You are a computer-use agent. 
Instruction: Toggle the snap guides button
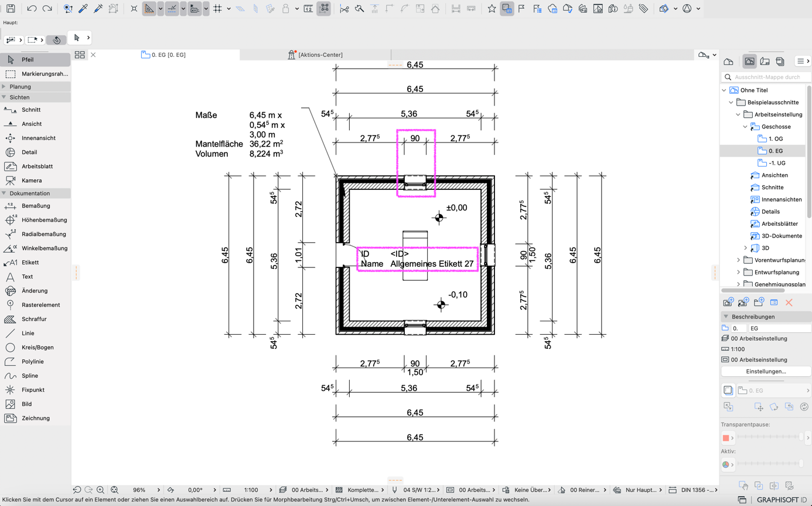(x=172, y=9)
